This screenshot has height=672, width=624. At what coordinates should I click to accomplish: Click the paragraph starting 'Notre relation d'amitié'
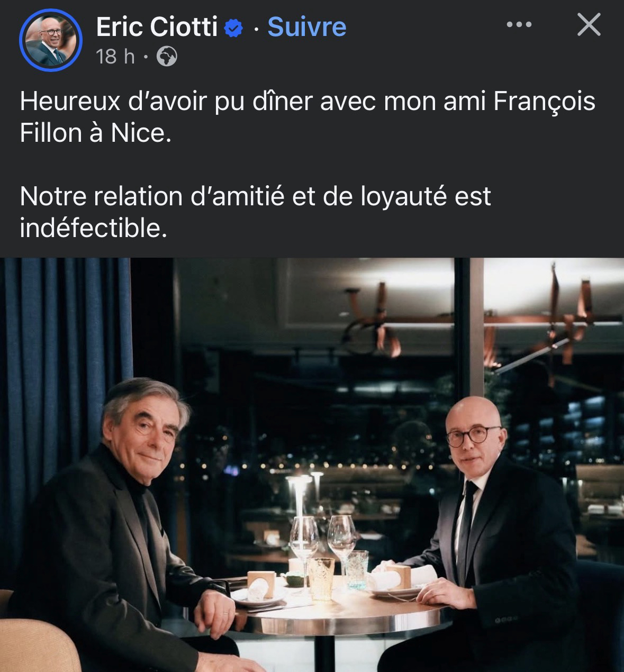tap(256, 212)
